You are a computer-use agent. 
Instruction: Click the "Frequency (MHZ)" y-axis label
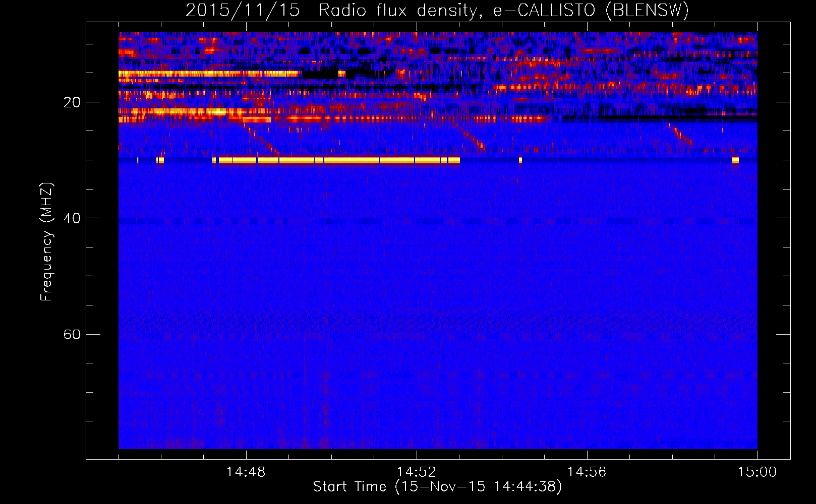(46, 242)
